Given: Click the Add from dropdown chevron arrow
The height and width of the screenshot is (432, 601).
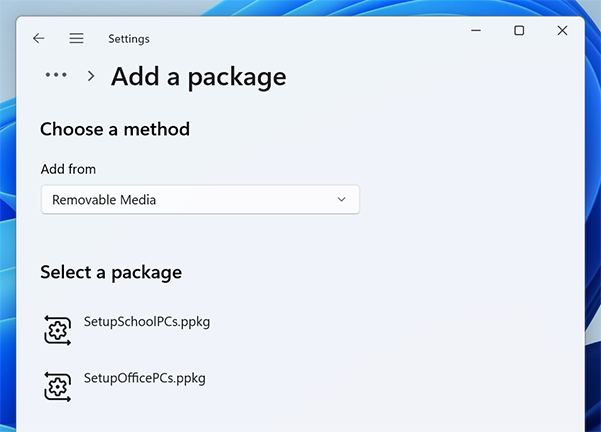Looking at the screenshot, I should click(341, 200).
